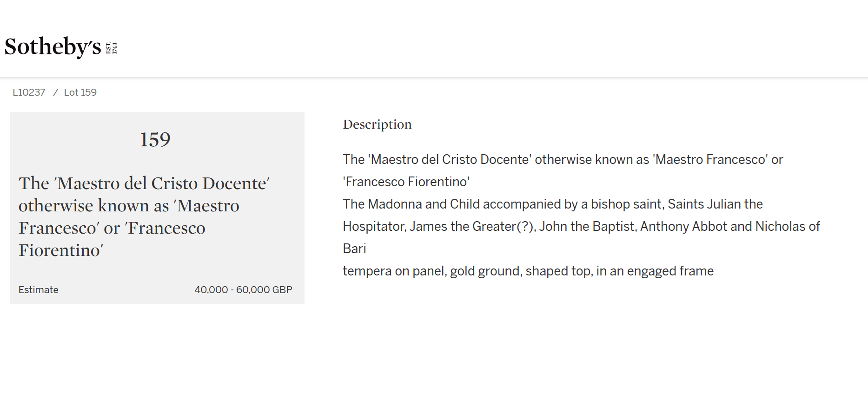The width and height of the screenshot is (868, 399).
Task: Click the word Fiorentino' in the lot card
Action: click(x=61, y=250)
